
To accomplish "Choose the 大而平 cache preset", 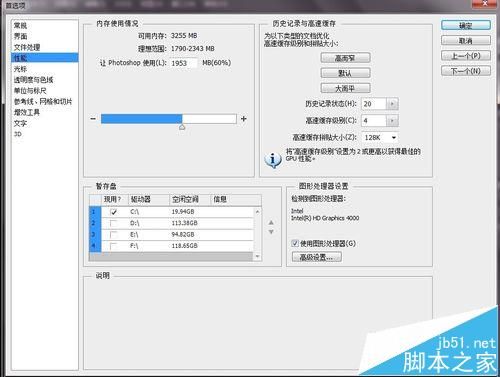I will (345, 88).
